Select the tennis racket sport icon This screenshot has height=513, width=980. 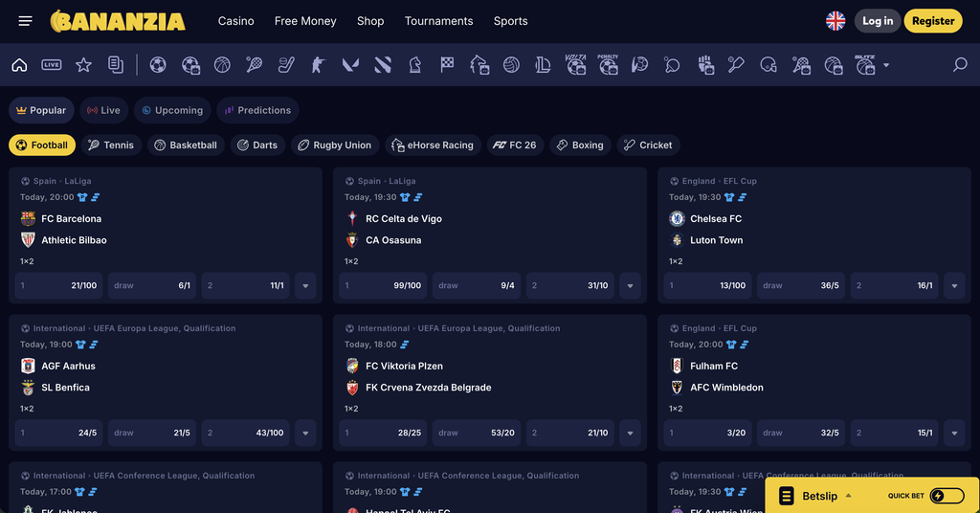coord(254,65)
